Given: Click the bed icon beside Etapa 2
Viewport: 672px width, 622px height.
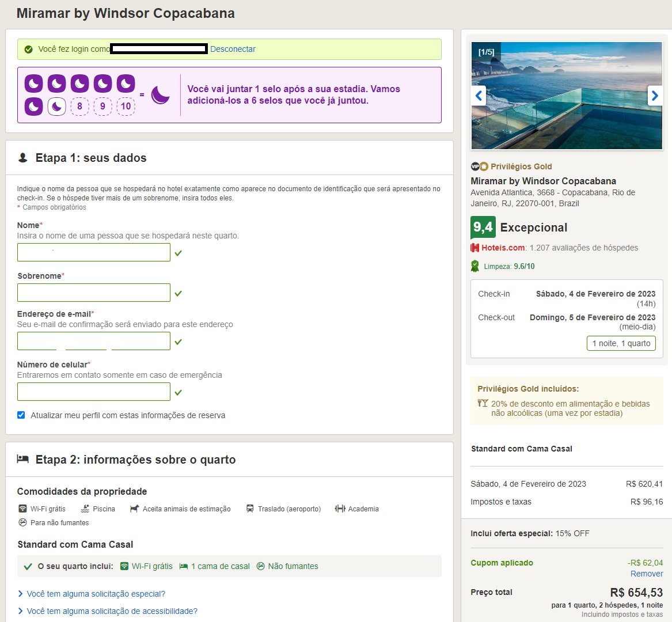Looking at the screenshot, I should [22, 459].
